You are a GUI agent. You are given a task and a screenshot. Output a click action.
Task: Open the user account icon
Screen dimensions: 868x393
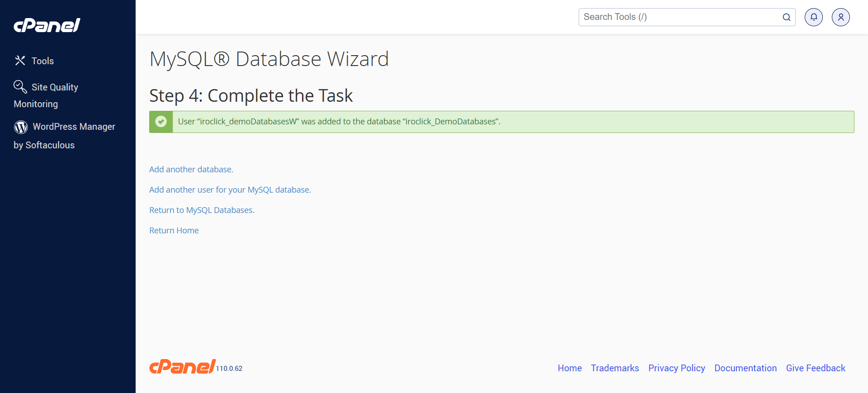coord(840,17)
